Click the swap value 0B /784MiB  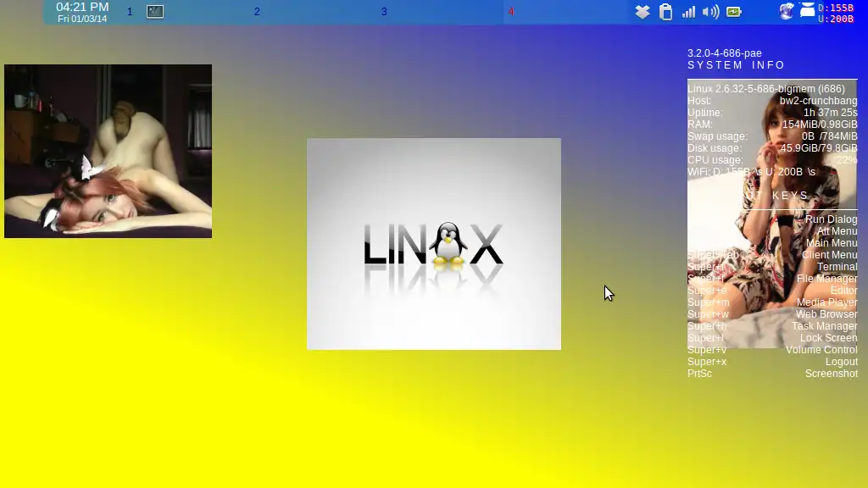coord(829,136)
